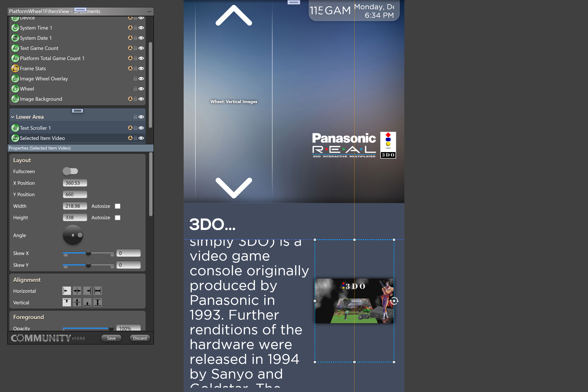Click the Text Game Count element icon
588x392 pixels.
point(15,48)
